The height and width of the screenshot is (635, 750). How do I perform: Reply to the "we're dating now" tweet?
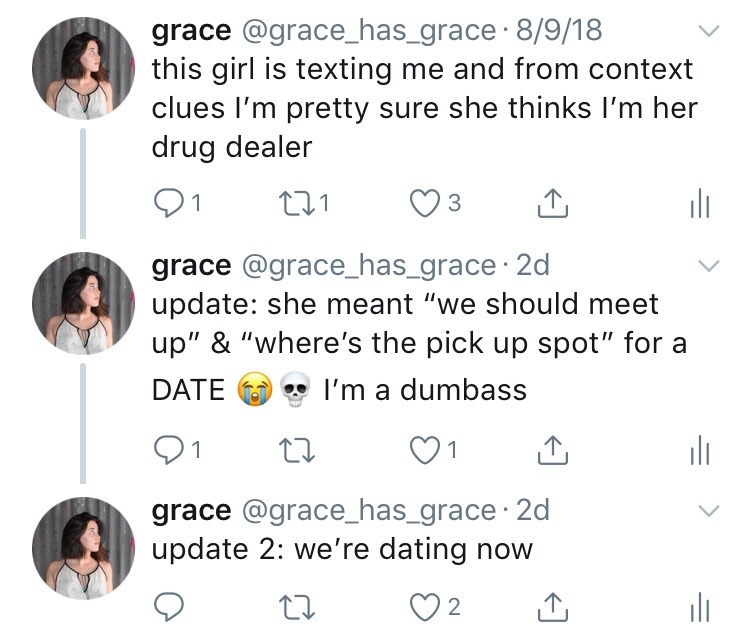168,604
